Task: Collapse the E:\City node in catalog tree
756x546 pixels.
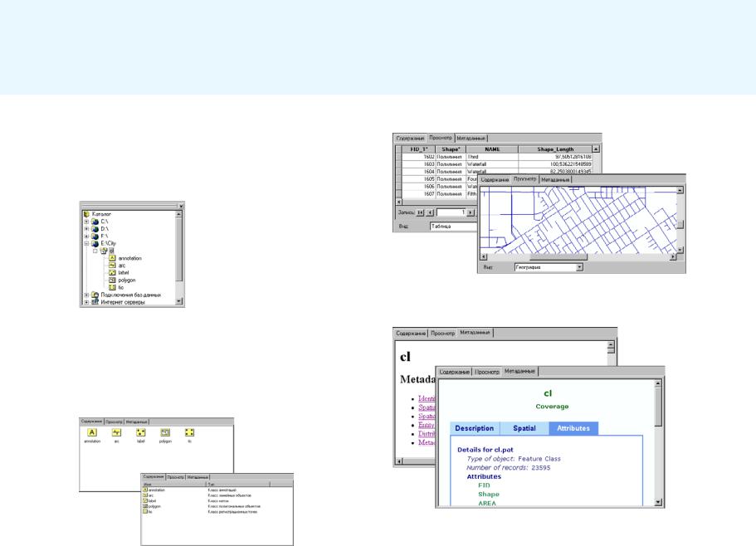Action: click(x=86, y=244)
